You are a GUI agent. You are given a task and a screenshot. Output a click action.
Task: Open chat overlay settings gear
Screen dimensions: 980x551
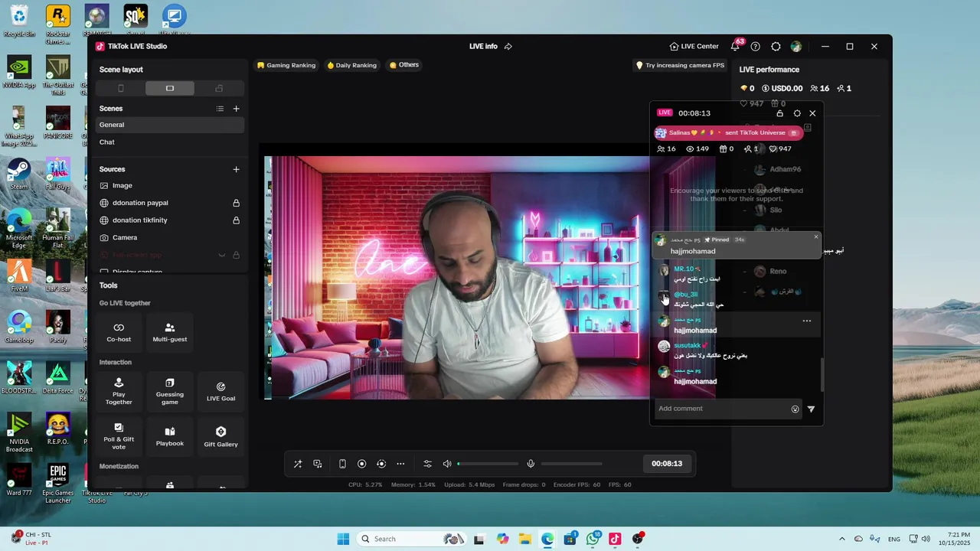coord(797,113)
